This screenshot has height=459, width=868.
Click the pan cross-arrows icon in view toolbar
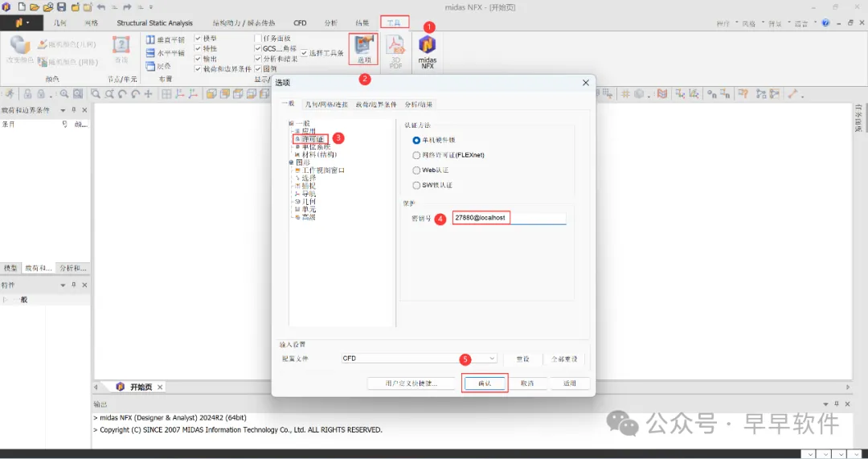(x=148, y=94)
